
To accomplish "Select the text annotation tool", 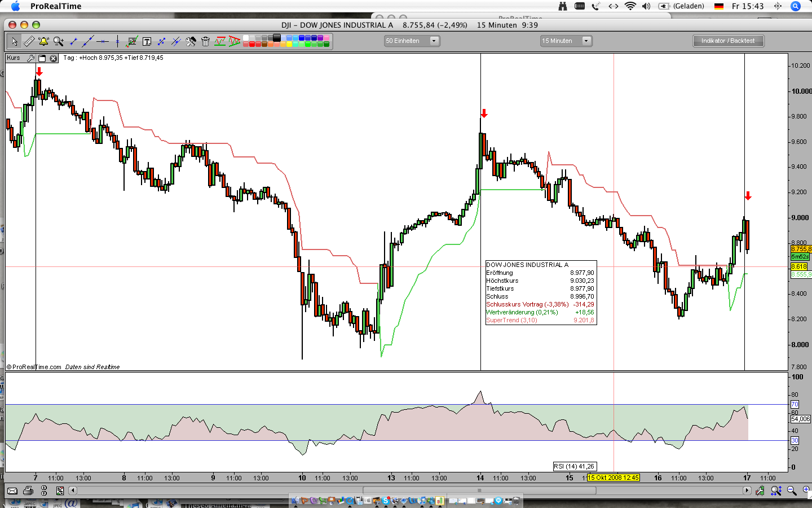I will tap(147, 41).
